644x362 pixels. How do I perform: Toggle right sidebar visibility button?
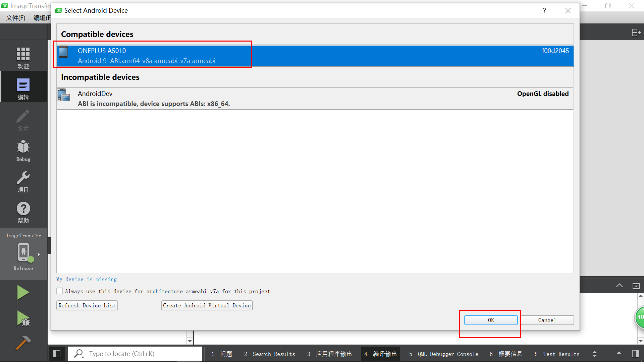pyautogui.click(x=635, y=354)
